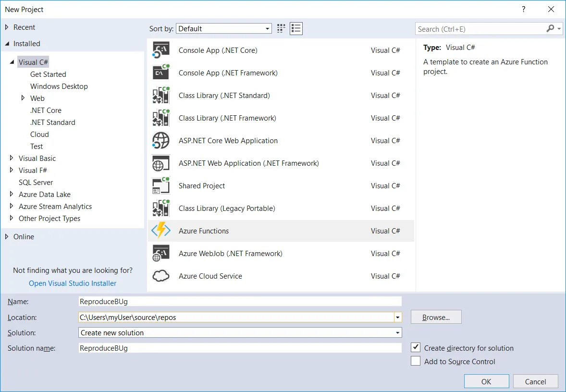Viewport: 566px width, 392px height.
Task: Collapse the Visual C# node
Action: [12, 62]
